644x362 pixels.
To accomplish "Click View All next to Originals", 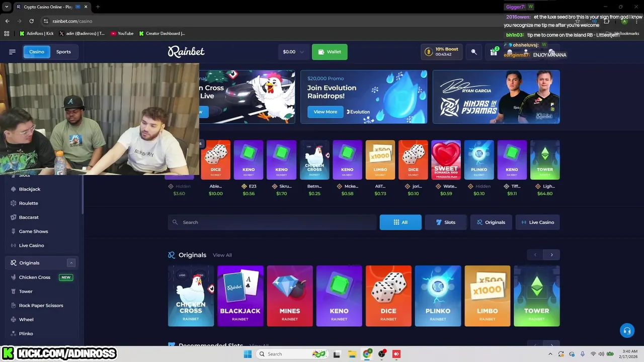I will (x=222, y=255).
